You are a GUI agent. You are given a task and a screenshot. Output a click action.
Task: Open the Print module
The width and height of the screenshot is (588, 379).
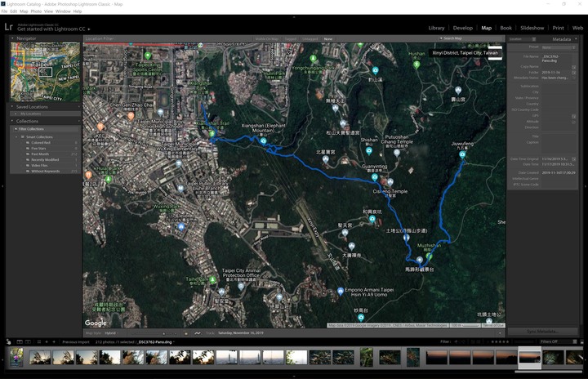558,28
